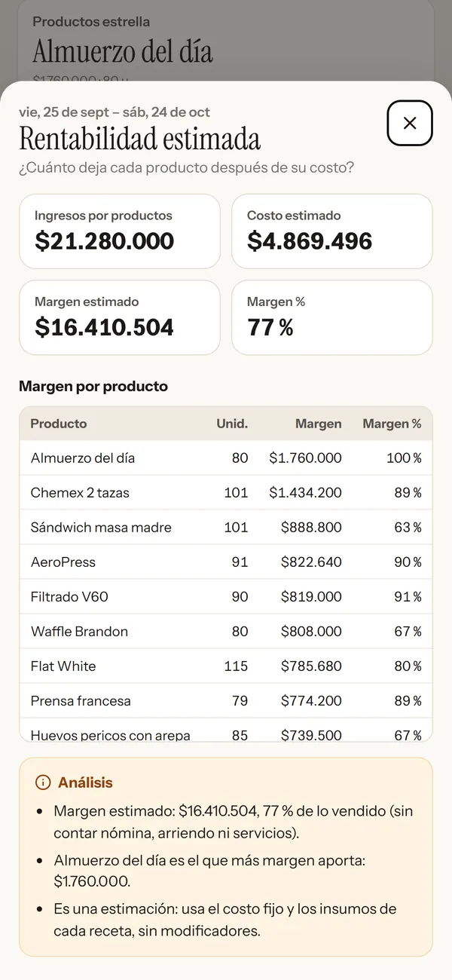Close the Rentabilidad estimada sheet
Image resolution: width=452 pixels, height=980 pixels.
click(410, 123)
